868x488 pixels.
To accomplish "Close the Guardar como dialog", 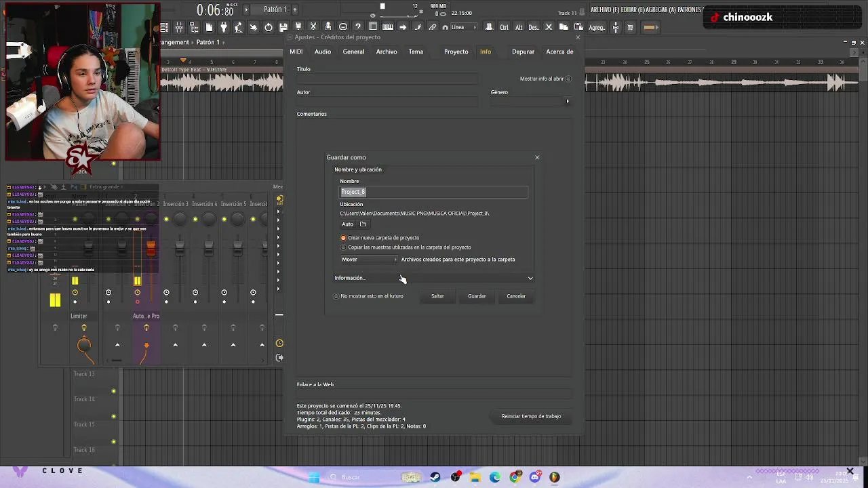I will tap(537, 157).
